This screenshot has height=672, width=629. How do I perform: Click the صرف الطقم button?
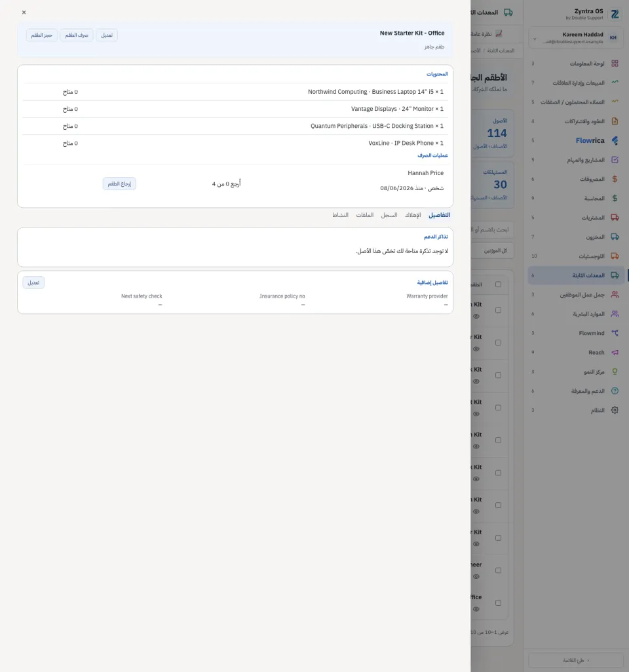(77, 35)
